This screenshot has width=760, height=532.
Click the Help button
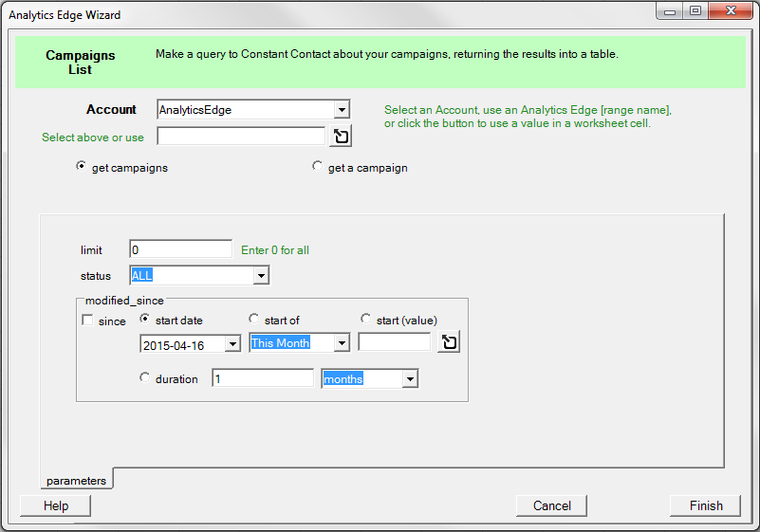tap(56, 505)
